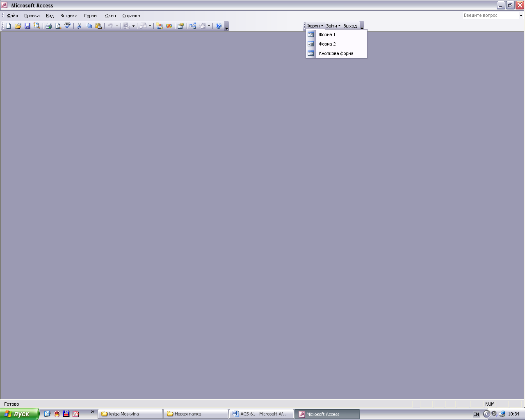
Task: Switch to ACS-61 Microsoft Word taskbar window
Action: click(262, 414)
